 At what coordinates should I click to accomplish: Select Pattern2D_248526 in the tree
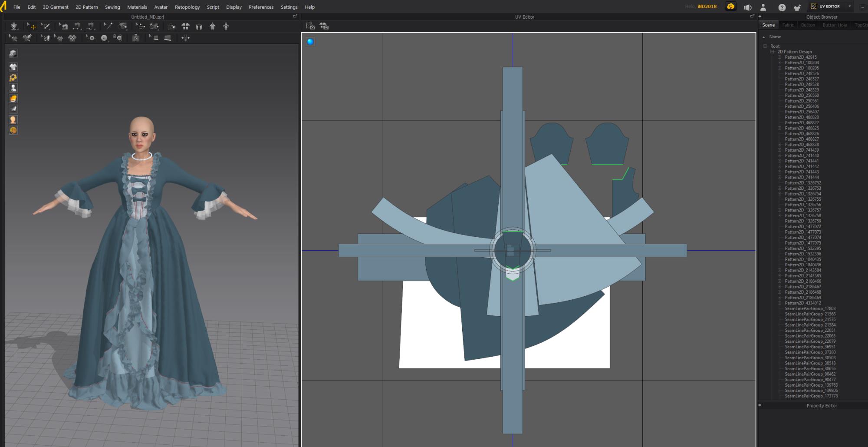click(802, 73)
